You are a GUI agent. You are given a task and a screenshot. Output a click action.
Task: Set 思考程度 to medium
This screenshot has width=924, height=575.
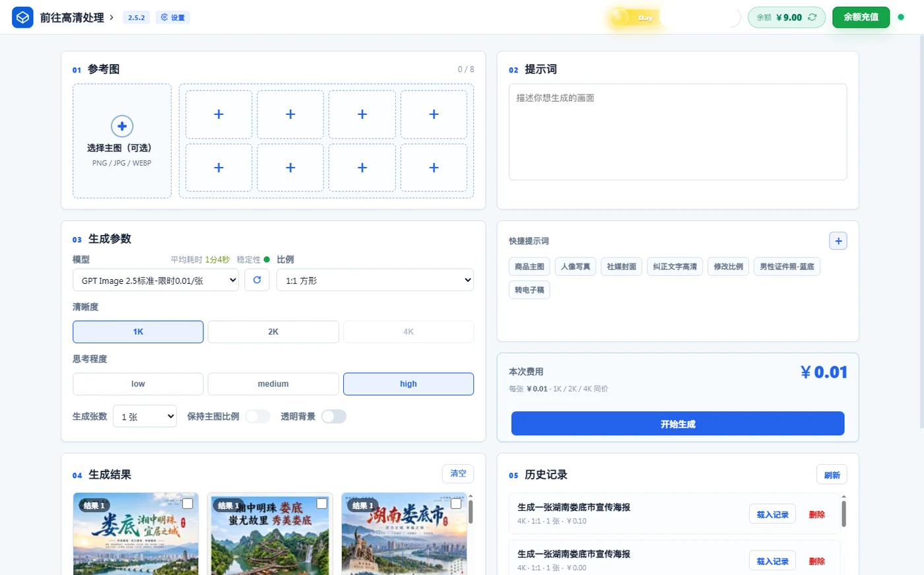coord(273,384)
